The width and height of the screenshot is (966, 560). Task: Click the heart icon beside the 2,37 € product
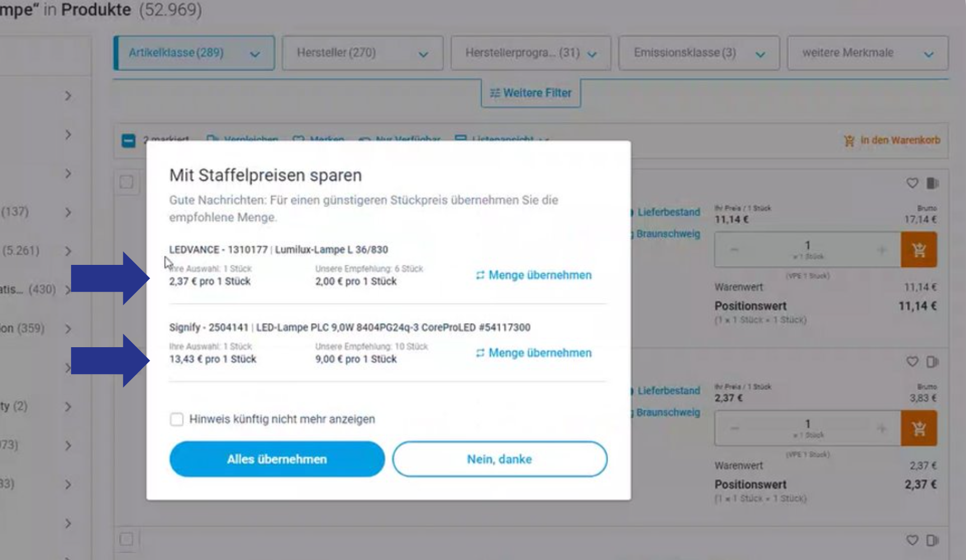click(x=912, y=362)
